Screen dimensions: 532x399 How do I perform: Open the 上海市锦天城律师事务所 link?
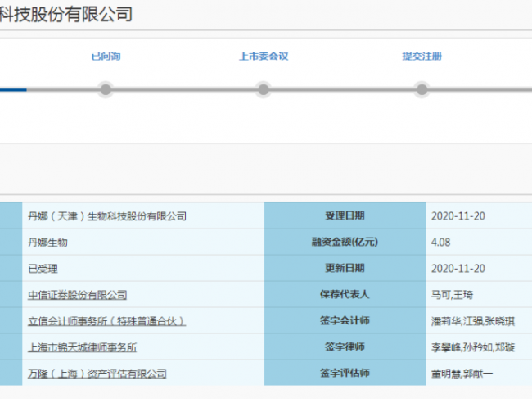[83, 347]
